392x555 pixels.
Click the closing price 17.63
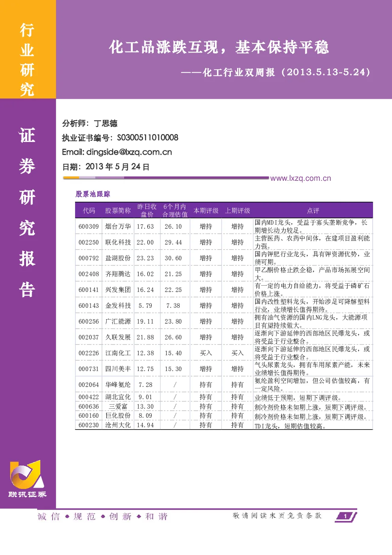(x=145, y=226)
